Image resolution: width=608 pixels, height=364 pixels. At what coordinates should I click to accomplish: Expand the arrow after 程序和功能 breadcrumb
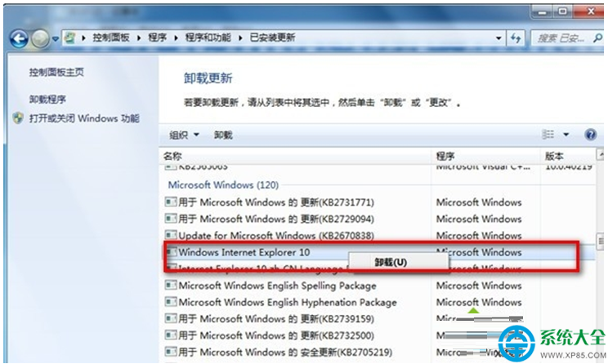(240, 38)
